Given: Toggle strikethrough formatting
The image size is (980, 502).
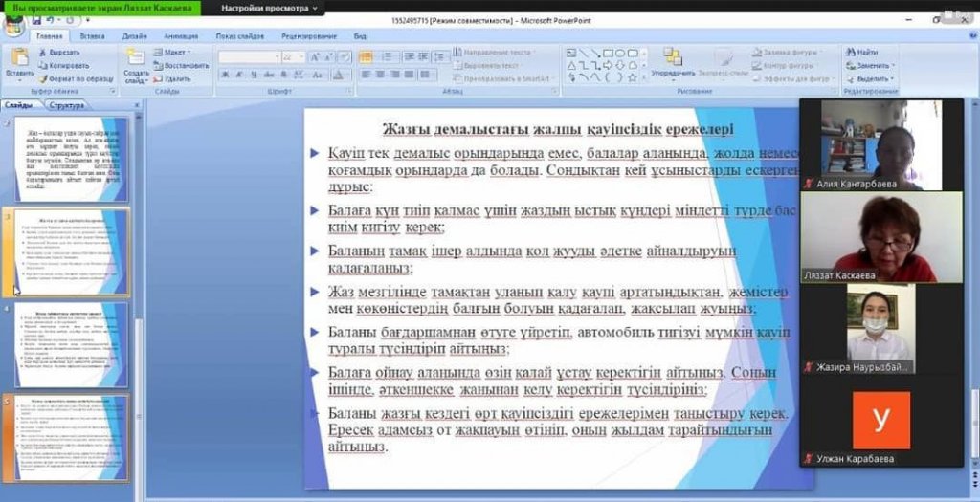Looking at the screenshot, I should [x=269, y=75].
